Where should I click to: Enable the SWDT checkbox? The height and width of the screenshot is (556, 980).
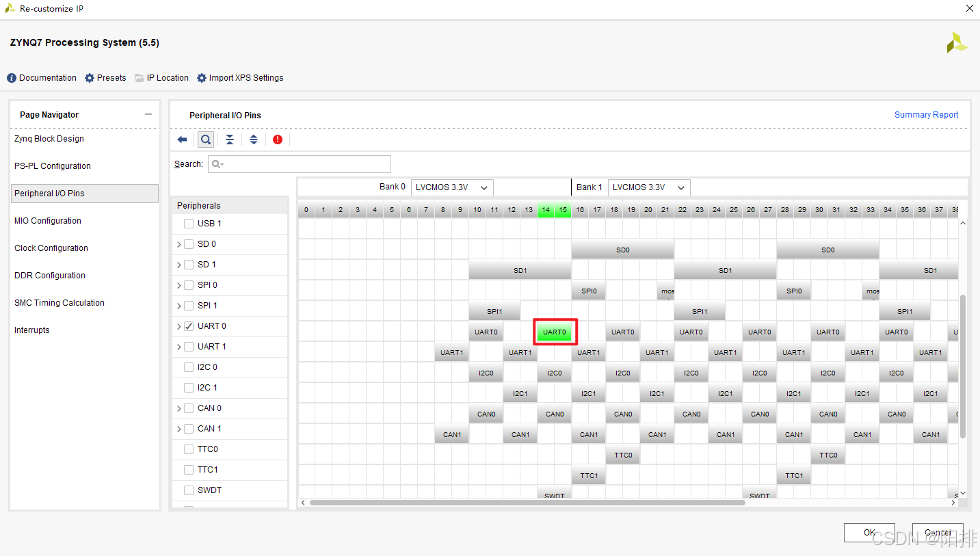[x=189, y=490]
